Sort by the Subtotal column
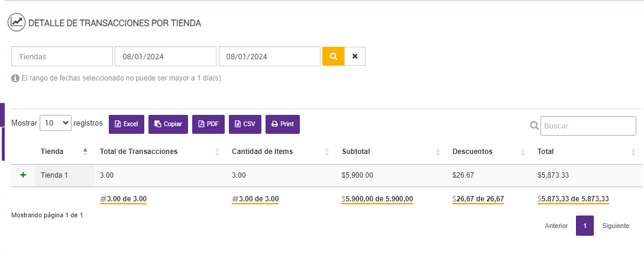Viewport: 644px width, 257px height. click(x=356, y=152)
